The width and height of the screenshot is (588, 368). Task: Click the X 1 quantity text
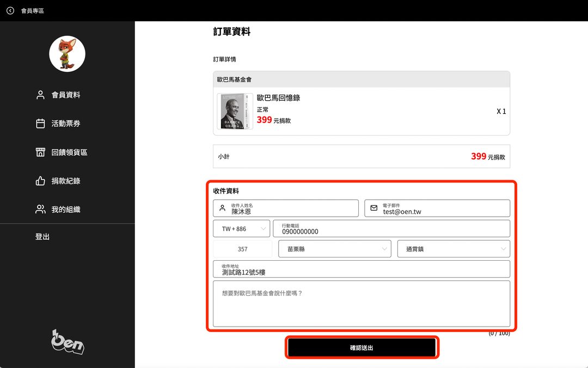tap(501, 112)
